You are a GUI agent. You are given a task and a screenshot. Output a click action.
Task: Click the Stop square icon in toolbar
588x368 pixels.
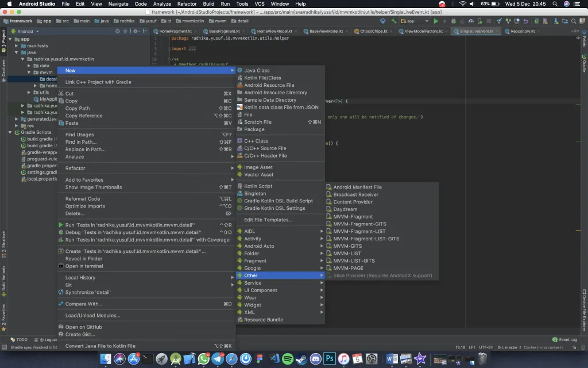pyautogui.click(x=489, y=21)
